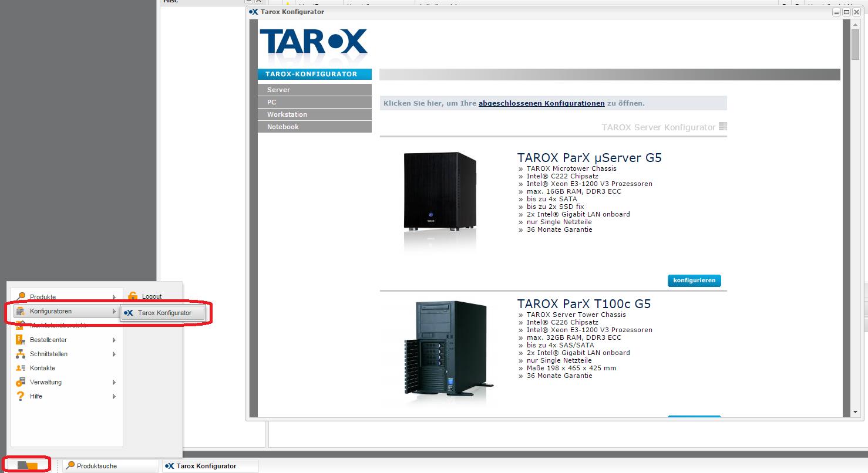The image size is (868, 473).
Task: Click the TAROX ParX µServer G5 title
Action: pos(590,157)
